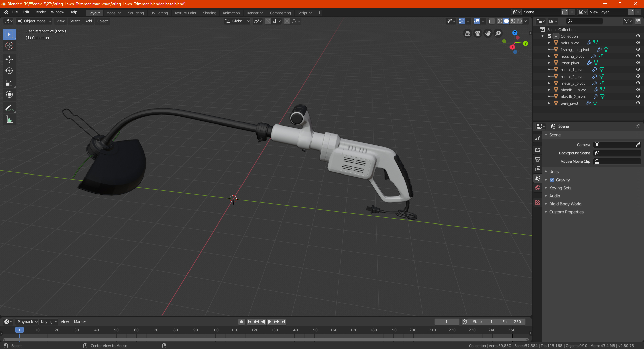Open the Output properties tab

538,159
